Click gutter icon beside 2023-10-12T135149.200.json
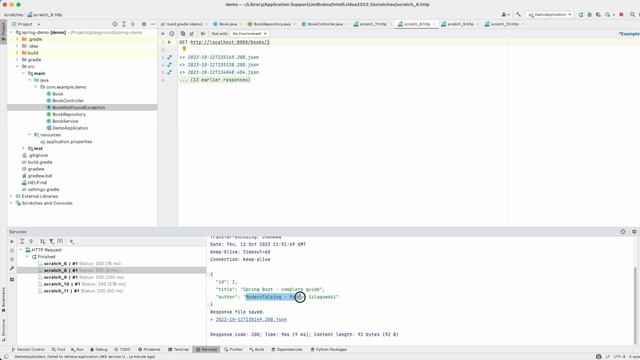Image resolution: width=640 pixels, height=360 pixels. (x=169, y=57)
